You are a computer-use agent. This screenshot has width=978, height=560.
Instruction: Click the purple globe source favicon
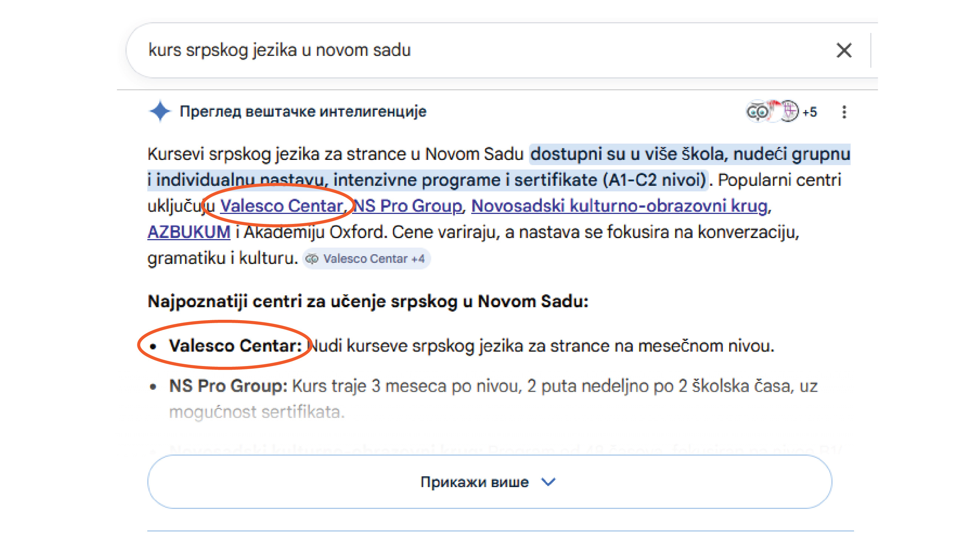790,111
